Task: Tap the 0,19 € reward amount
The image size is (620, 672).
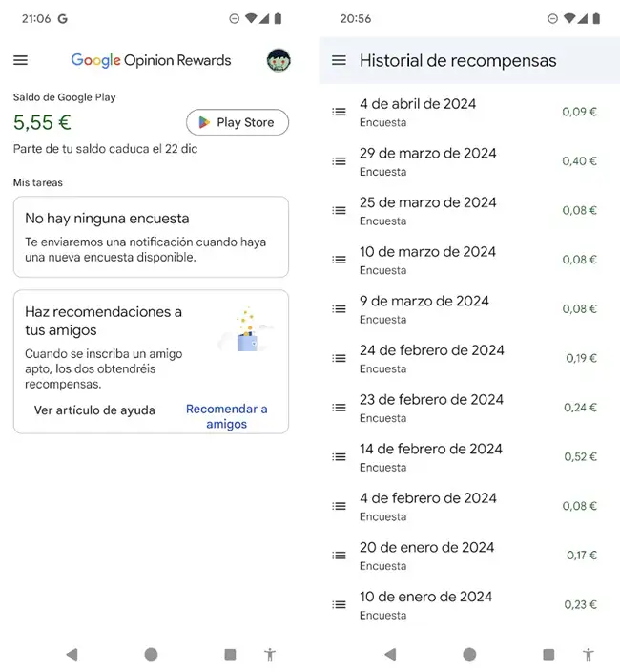Action: point(582,358)
